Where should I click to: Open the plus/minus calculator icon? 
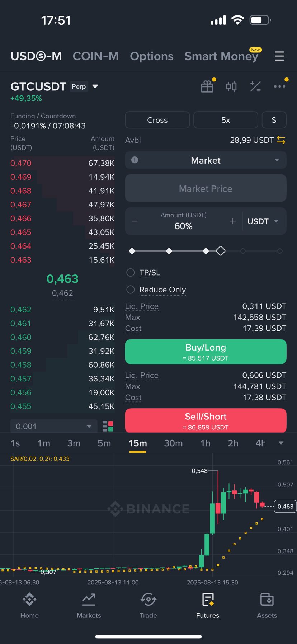(x=255, y=86)
